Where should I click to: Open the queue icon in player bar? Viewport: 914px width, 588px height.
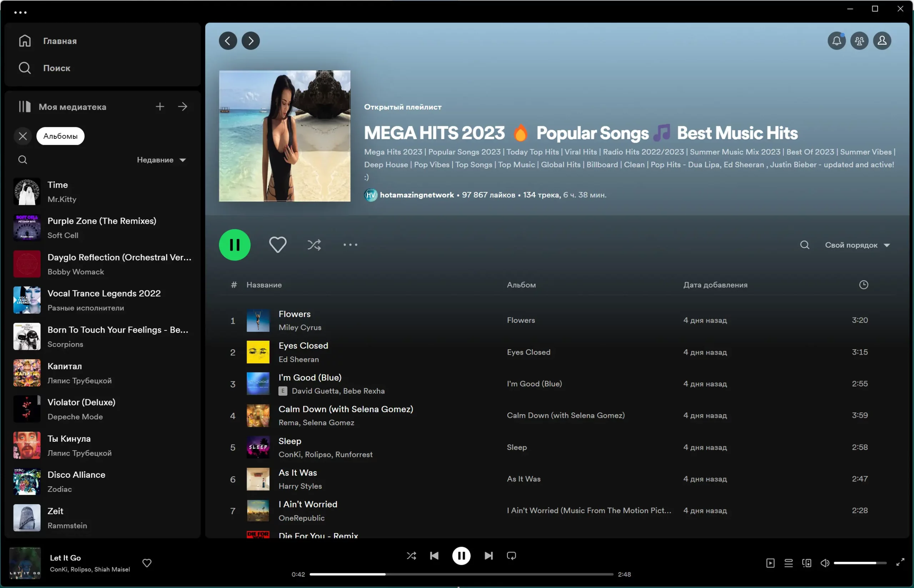788,563
